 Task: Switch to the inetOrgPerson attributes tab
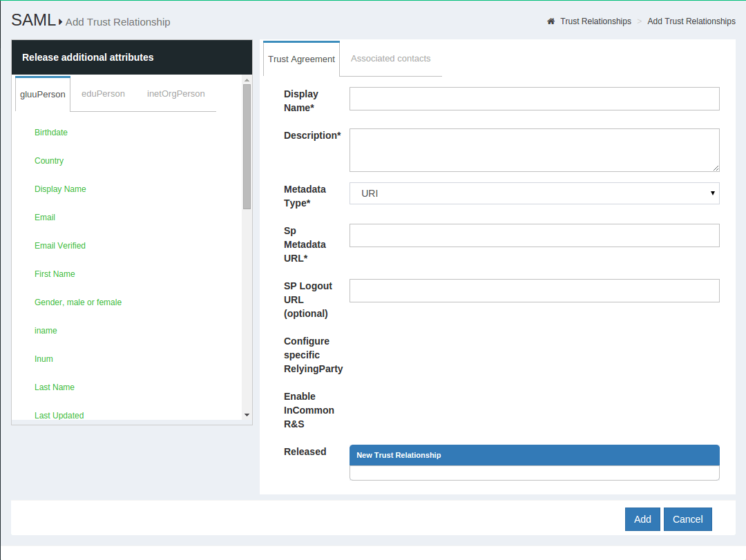[x=175, y=93]
